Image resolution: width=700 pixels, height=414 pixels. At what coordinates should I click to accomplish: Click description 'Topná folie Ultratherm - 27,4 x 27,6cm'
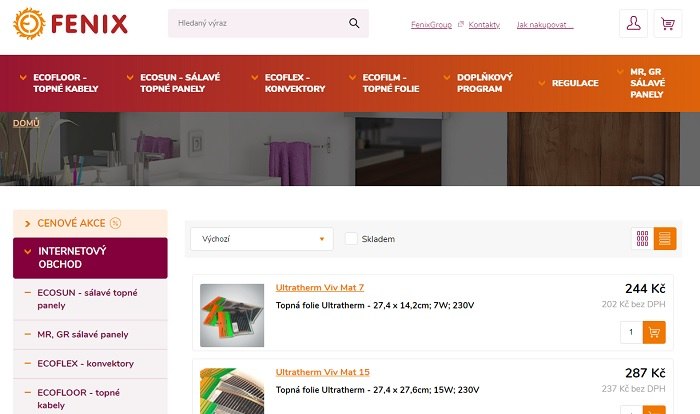[x=377, y=390]
